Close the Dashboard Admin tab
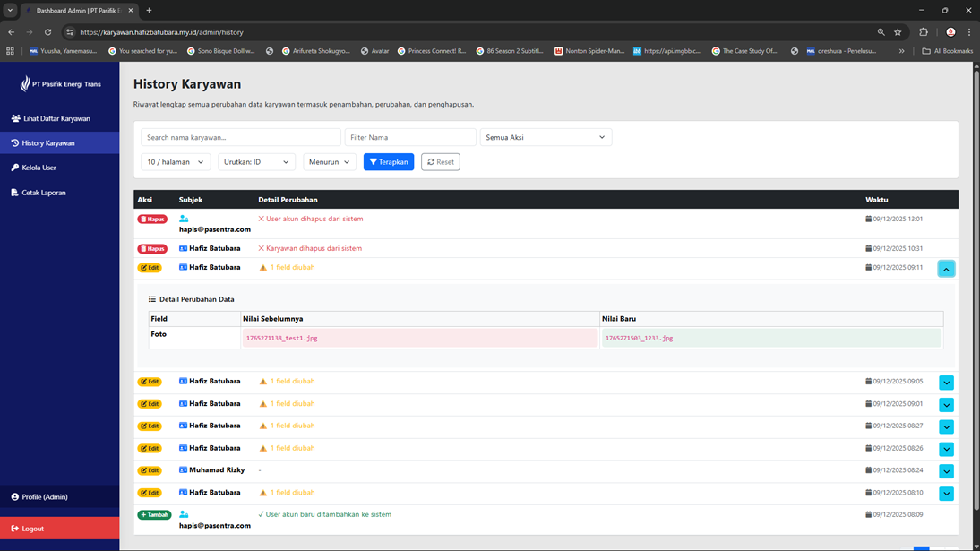 point(131,11)
